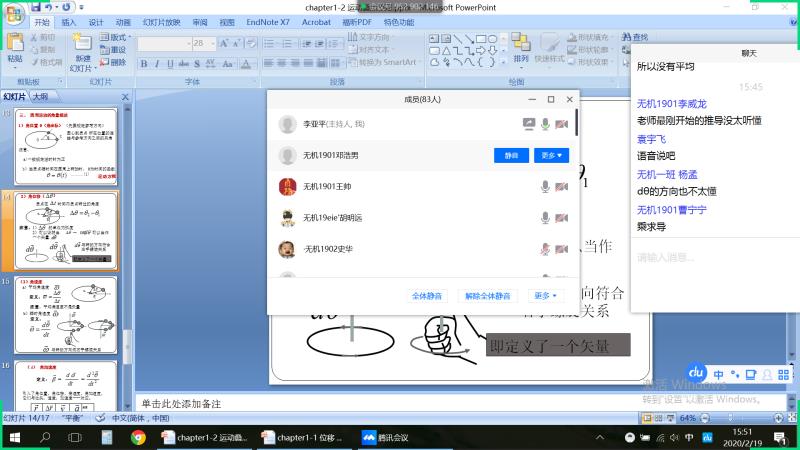Open the font name dropdown

coord(188,43)
